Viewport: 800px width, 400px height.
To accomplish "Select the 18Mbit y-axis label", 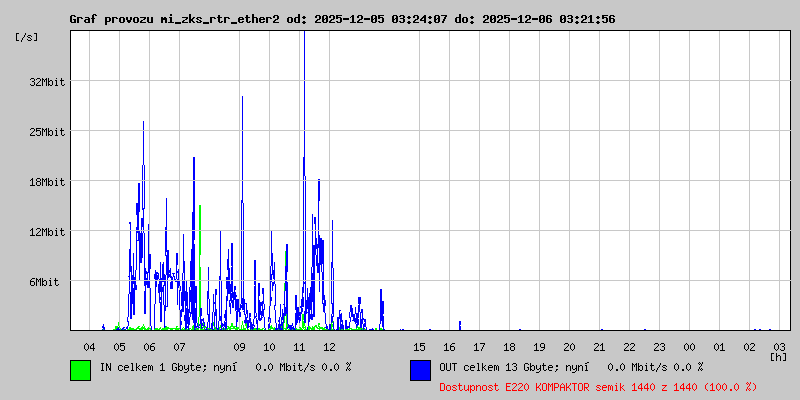I will tap(47, 182).
